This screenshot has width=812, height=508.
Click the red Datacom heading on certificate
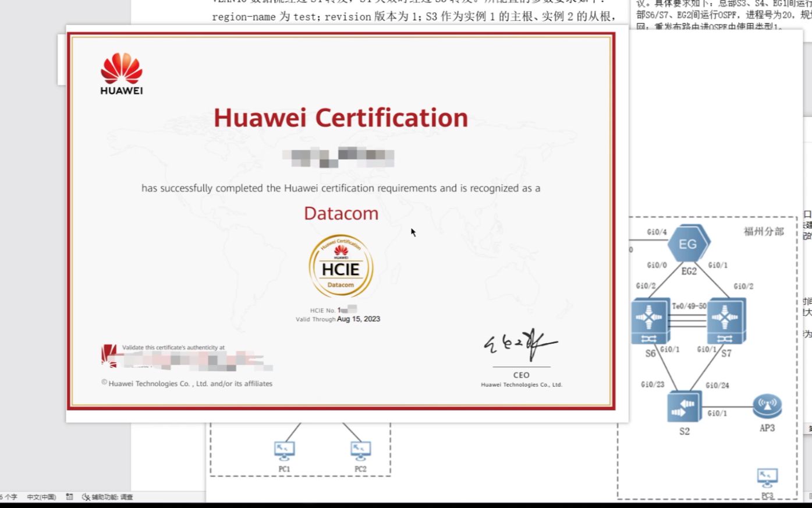tap(341, 213)
